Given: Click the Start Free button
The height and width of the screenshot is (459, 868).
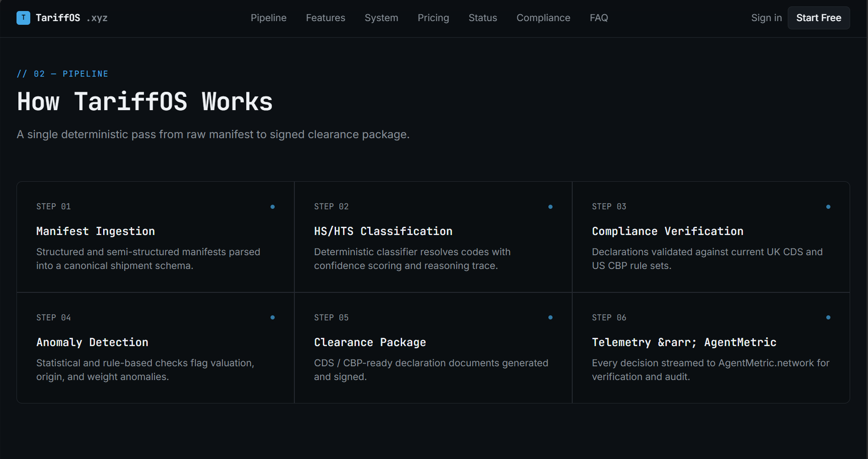Looking at the screenshot, I should (x=818, y=18).
